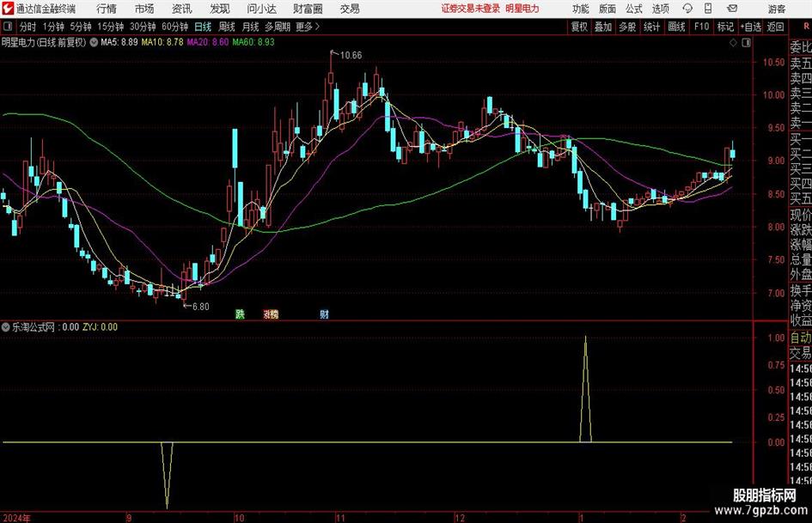Open the 功能 menu

click(x=581, y=9)
